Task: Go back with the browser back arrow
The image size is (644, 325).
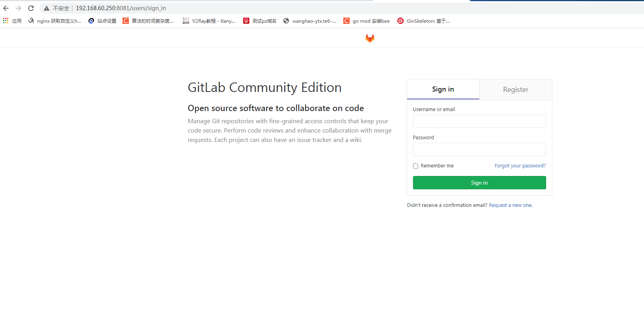Action: tap(6, 8)
